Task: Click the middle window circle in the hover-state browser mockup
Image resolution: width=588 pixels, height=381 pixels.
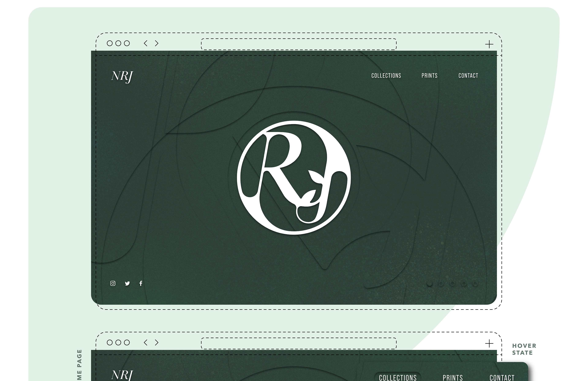Action: click(x=118, y=342)
